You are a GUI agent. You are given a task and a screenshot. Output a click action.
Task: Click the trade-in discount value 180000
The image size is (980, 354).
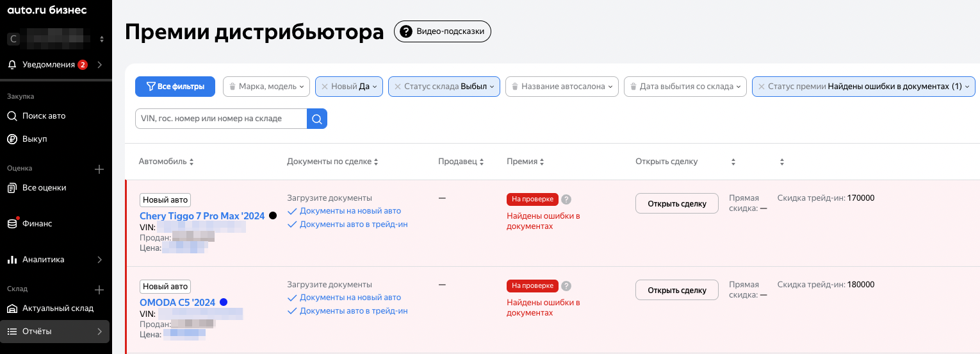pyautogui.click(x=860, y=285)
